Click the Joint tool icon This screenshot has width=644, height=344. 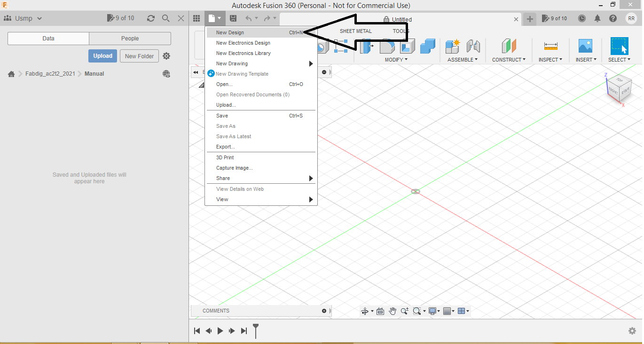coord(473,46)
